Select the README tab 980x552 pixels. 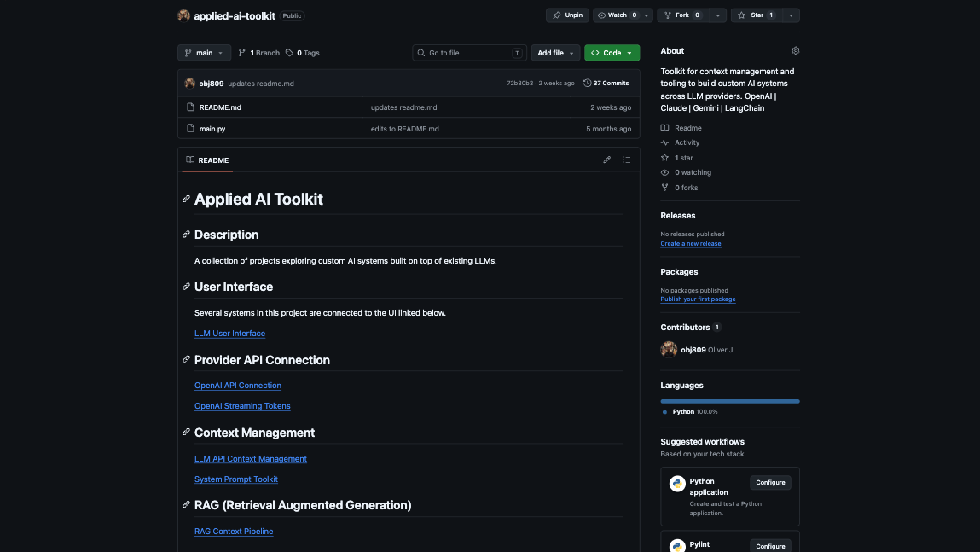click(207, 160)
